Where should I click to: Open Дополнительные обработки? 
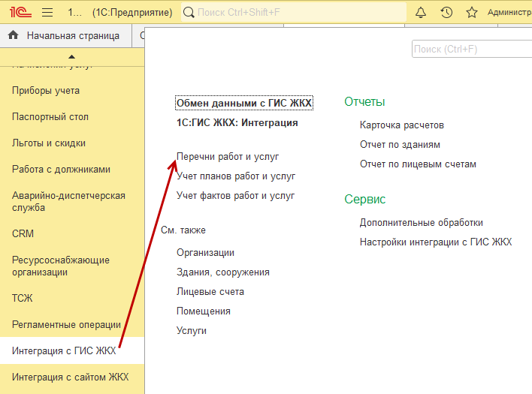(x=421, y=223)
